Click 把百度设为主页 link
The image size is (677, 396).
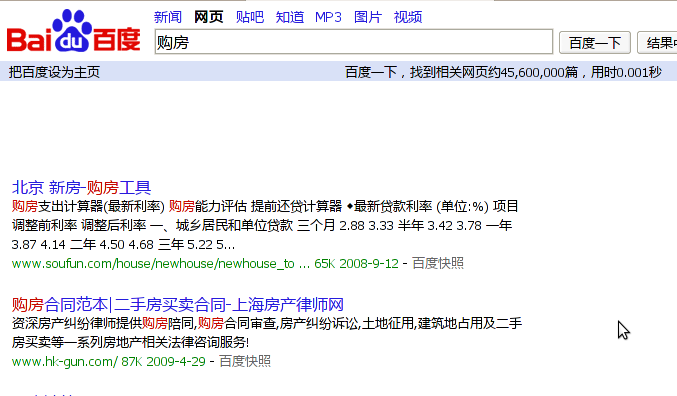[x=54, y=72]
